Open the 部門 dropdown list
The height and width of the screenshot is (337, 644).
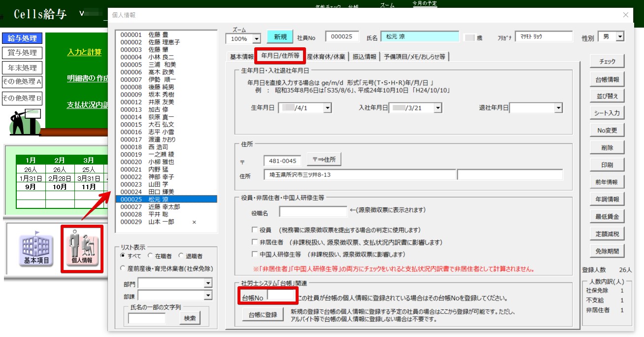click(208, 283)
